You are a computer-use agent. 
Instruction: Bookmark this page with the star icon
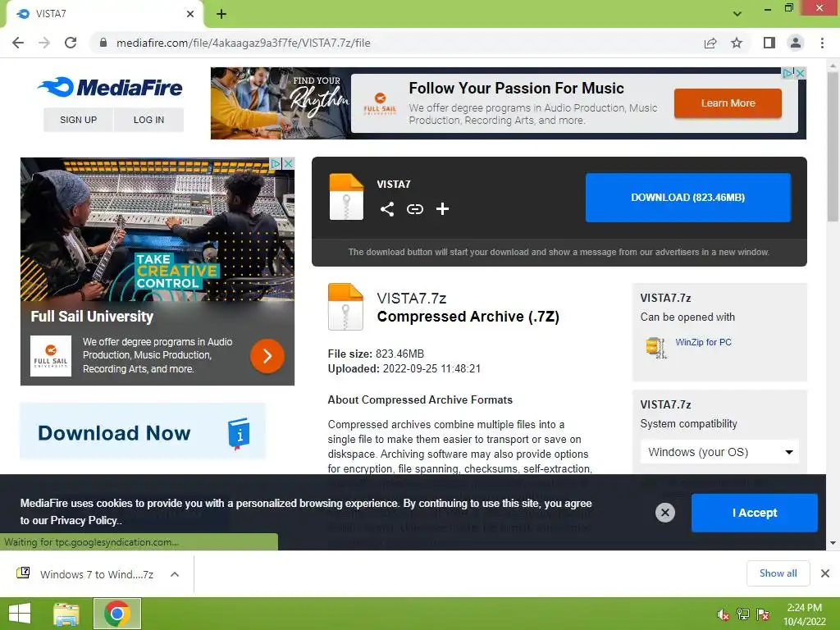(737, 43)
